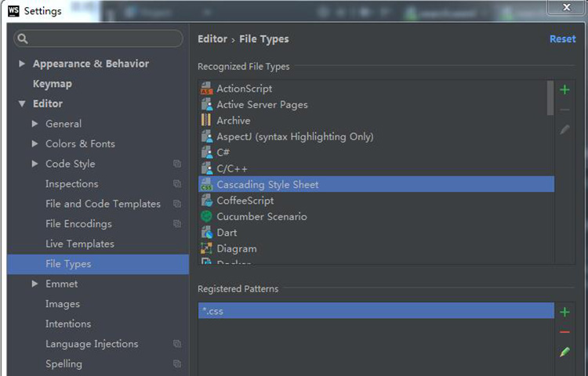Expand the Code Style node arrow

click(34, 164)
